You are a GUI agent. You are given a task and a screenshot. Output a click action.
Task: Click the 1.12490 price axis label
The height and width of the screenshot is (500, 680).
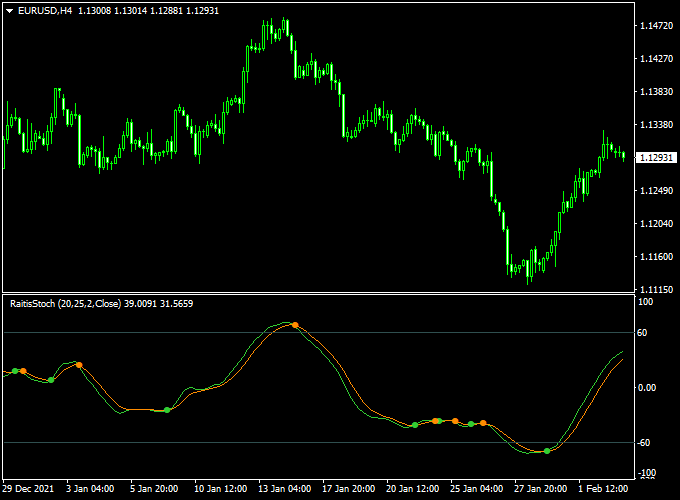click(656, 190)
